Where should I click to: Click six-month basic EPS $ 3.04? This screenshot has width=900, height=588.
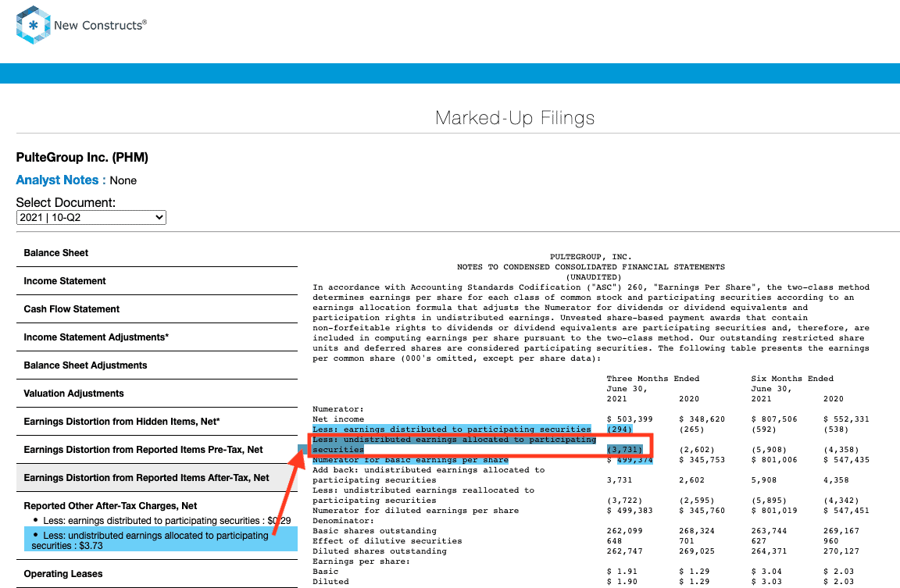pyautogui.click(x=766, y=572)
